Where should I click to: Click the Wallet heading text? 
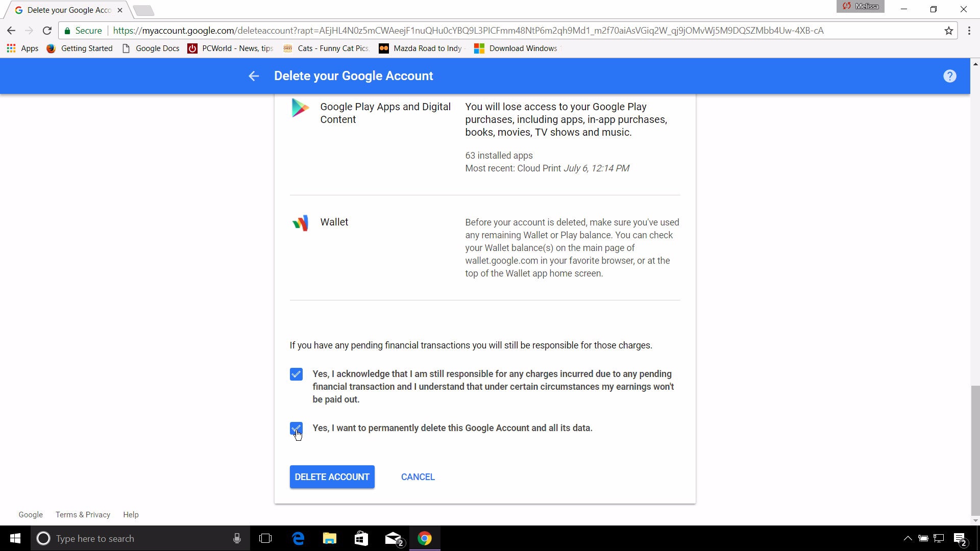[x=334, y=222]
